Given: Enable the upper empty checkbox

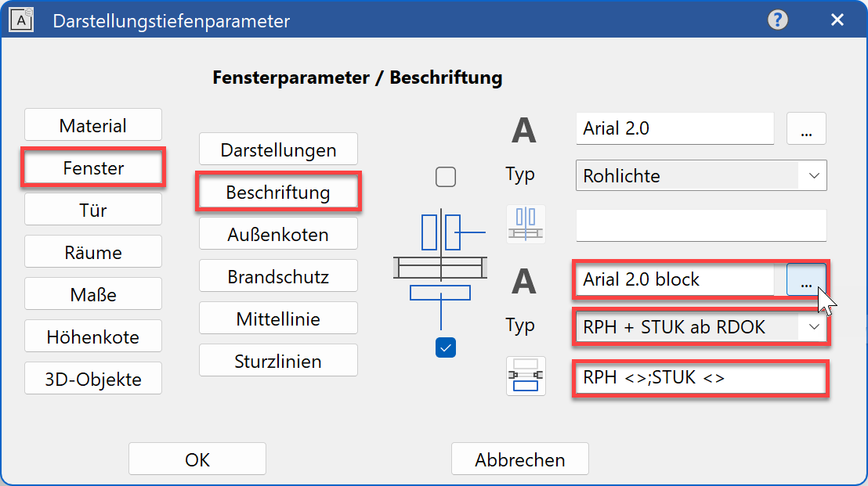Looking at the screenshot, I should click(445, 177).
